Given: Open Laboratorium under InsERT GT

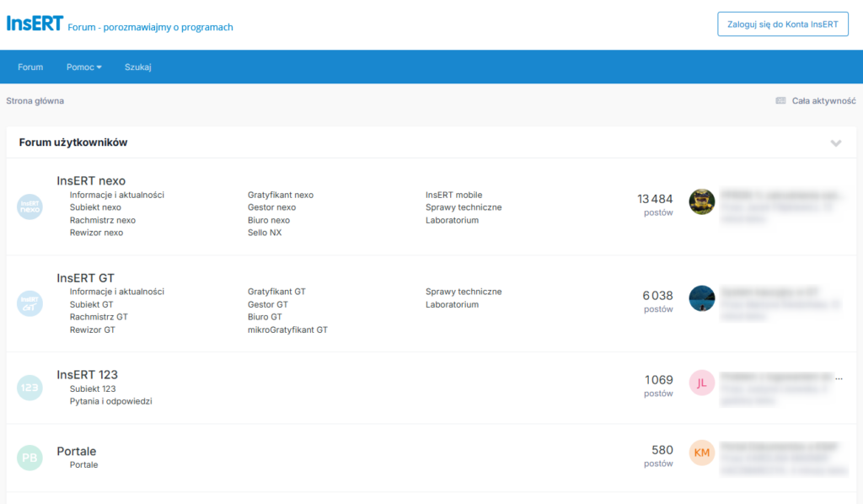Looking at the screenshot, I should pyautogui.click(x=452, y=304).
